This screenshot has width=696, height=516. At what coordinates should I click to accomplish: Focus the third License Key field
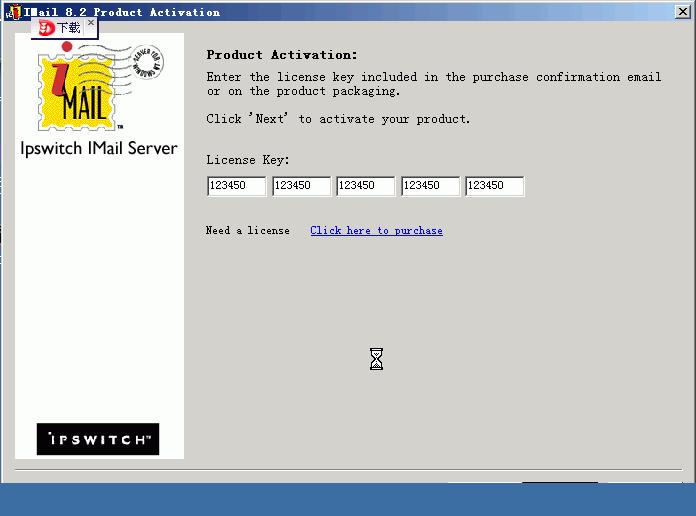pyautogui.click(x=366, y=186)
